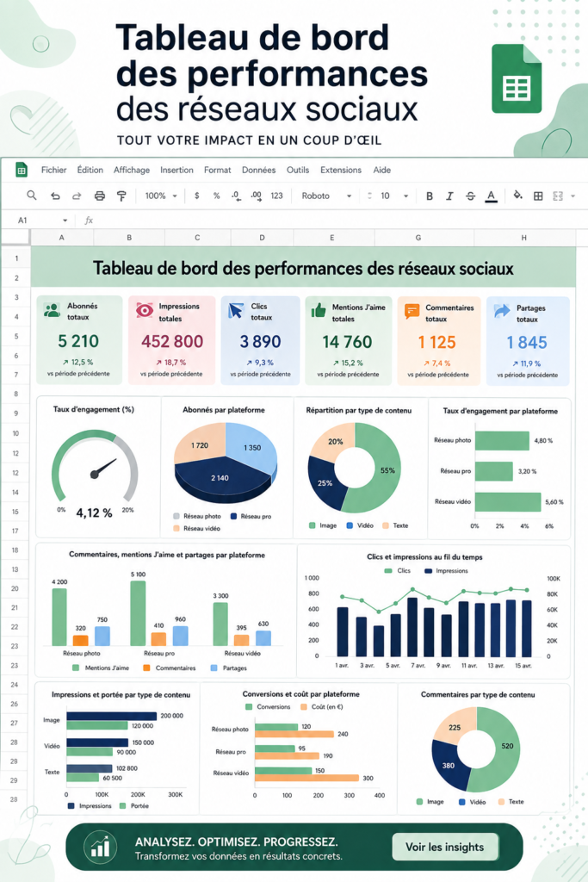This screenshot has height=882, width=588.
Task: Open the font size 10 dropdown
Action: [x=394, y=196]
